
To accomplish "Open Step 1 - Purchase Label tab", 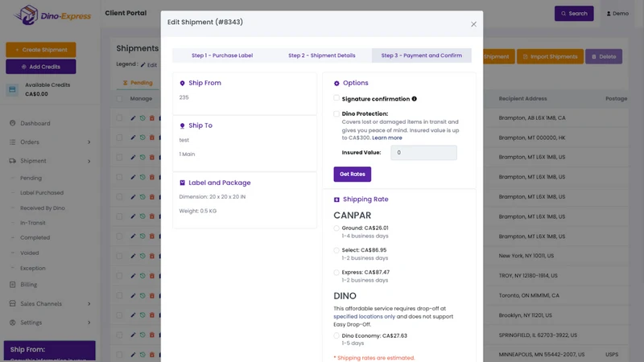I will pyautogui.click(x=222, y=56).
